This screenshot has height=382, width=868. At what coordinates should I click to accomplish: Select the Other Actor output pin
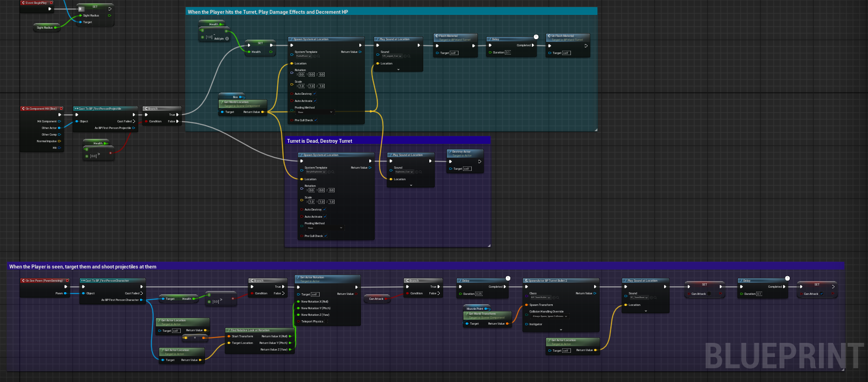pos(60,128)
